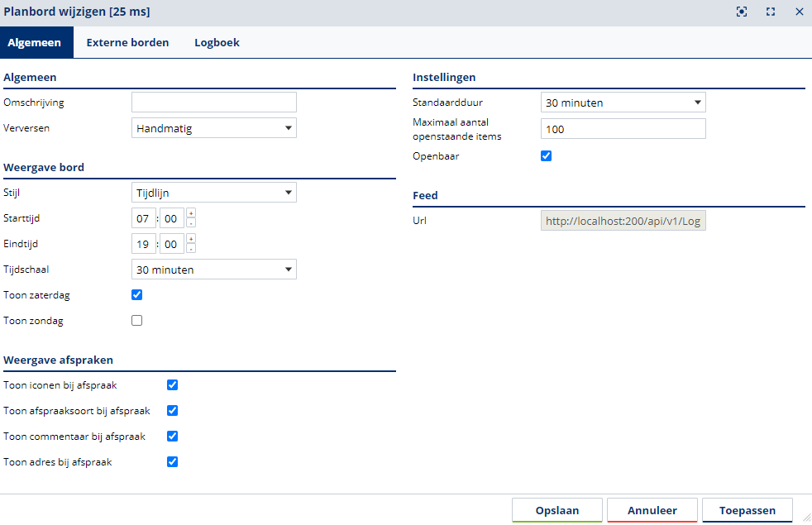Uncheck the Openbaar checkbox

tap(546, 155)
